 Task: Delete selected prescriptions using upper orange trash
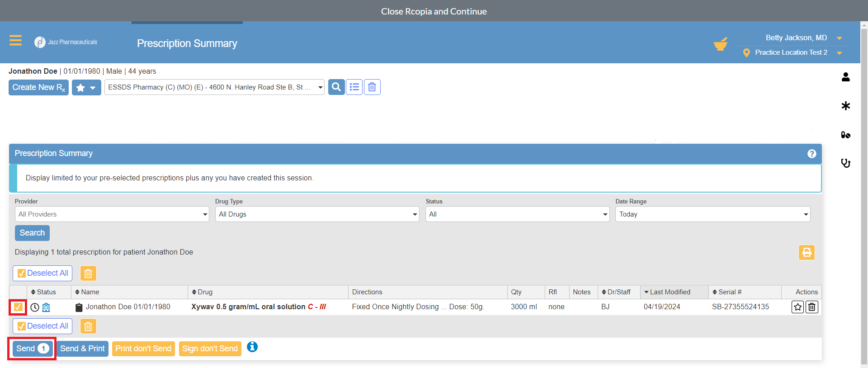coord(88,274)
